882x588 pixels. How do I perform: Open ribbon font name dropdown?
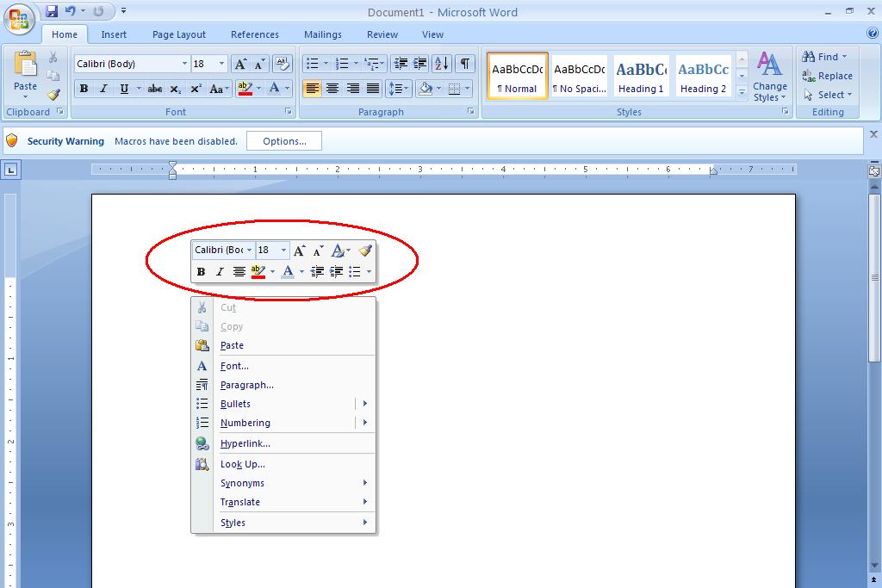(x=184, y=64)
